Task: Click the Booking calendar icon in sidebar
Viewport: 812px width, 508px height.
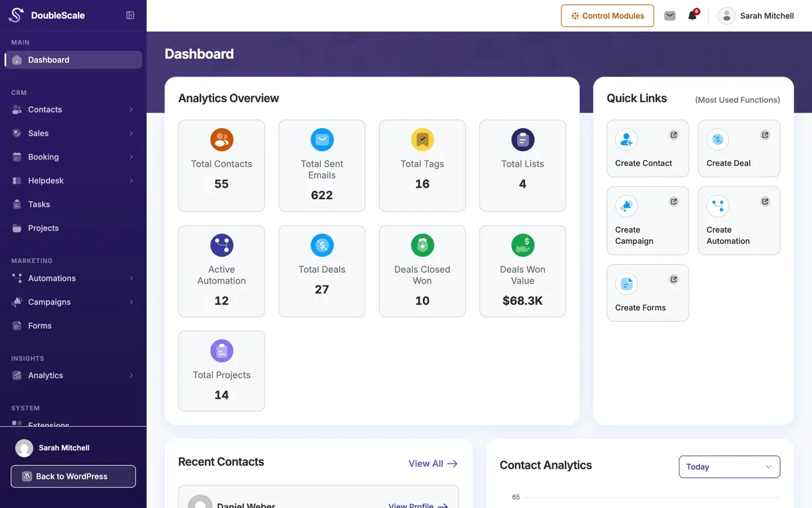Action: pos(17,157)
